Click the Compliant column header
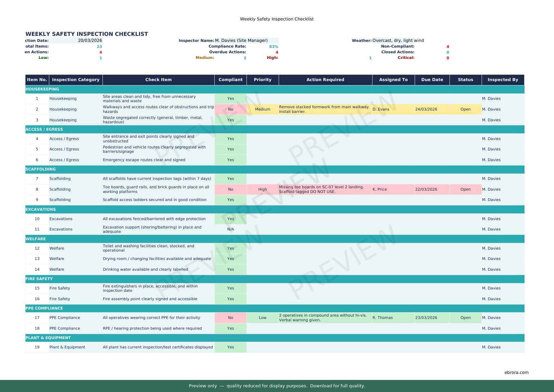 pos(230,80)
